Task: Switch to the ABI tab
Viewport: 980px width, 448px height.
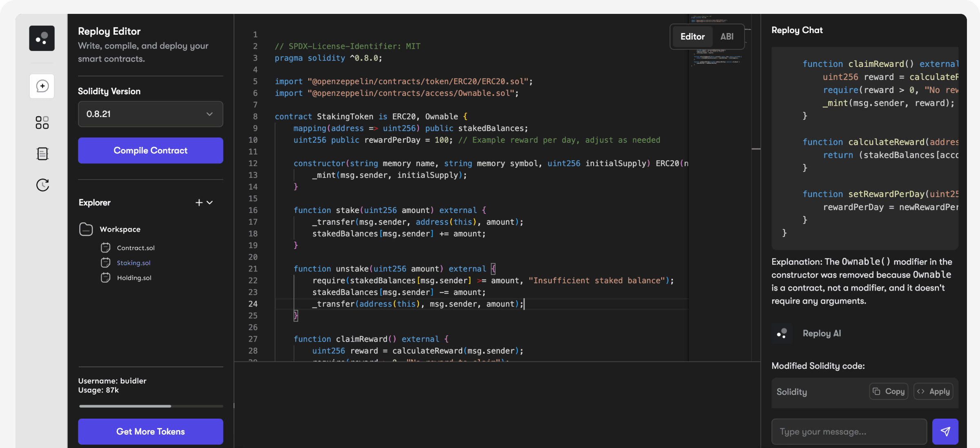Action: pyautogui.click(x=727, y=36)
